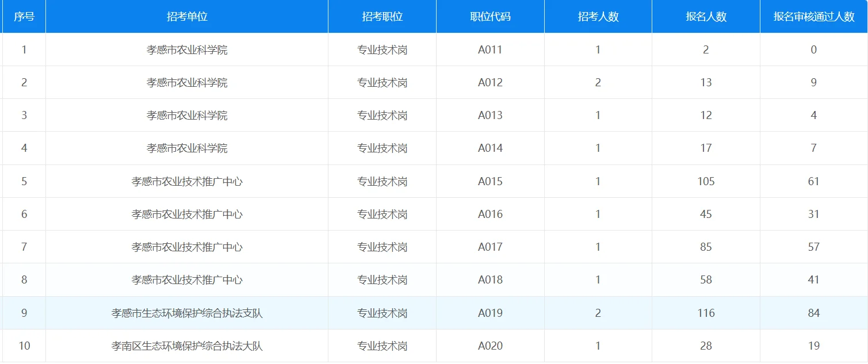Image resolution: width=868 pixels, height=364 pixels.
Task: Click the 招考单位 column header
Action: 188,16
